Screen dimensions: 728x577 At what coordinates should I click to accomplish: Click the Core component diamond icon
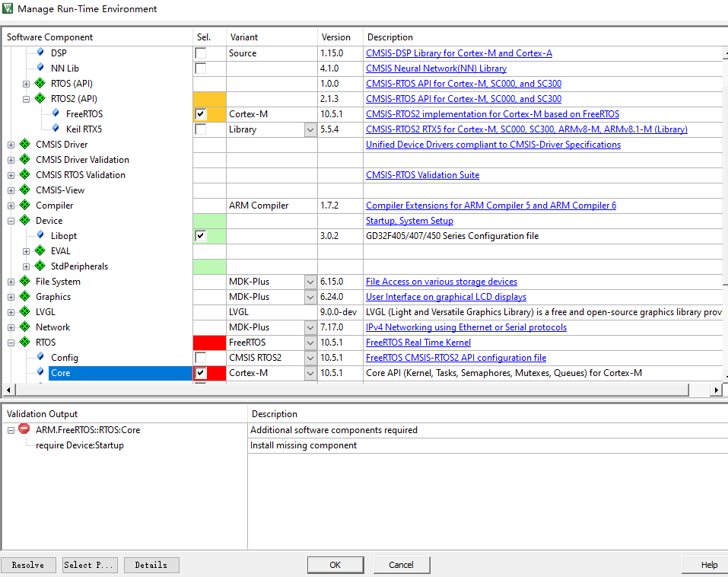[41, 372]
